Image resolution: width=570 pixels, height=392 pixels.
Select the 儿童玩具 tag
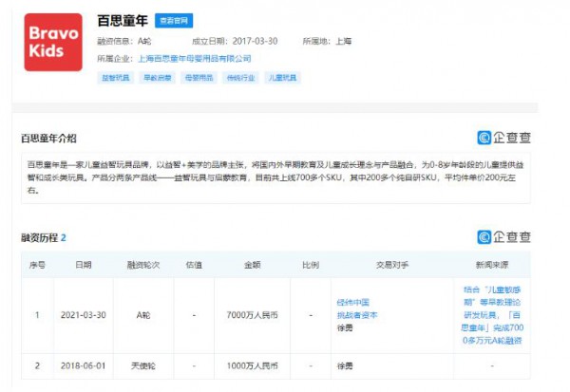(x=282, y=78)
